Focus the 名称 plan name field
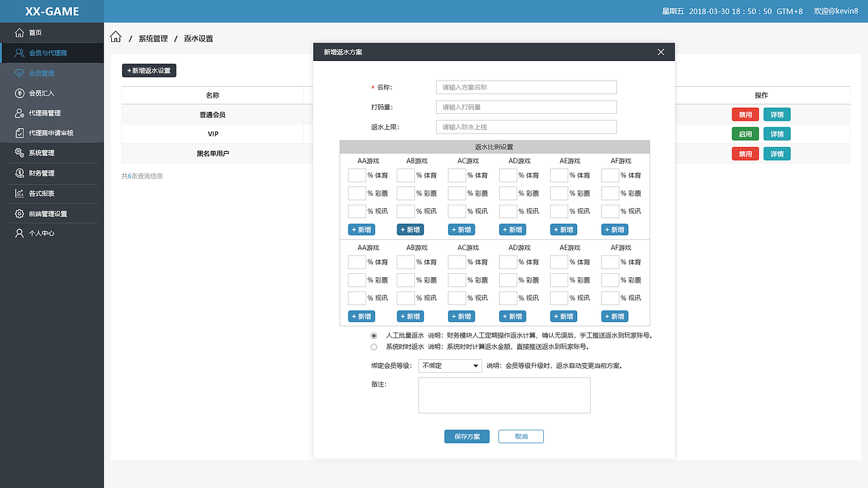The height and width of the screenshot is (488, 868). pyautogui.click(x=526, y=87)
